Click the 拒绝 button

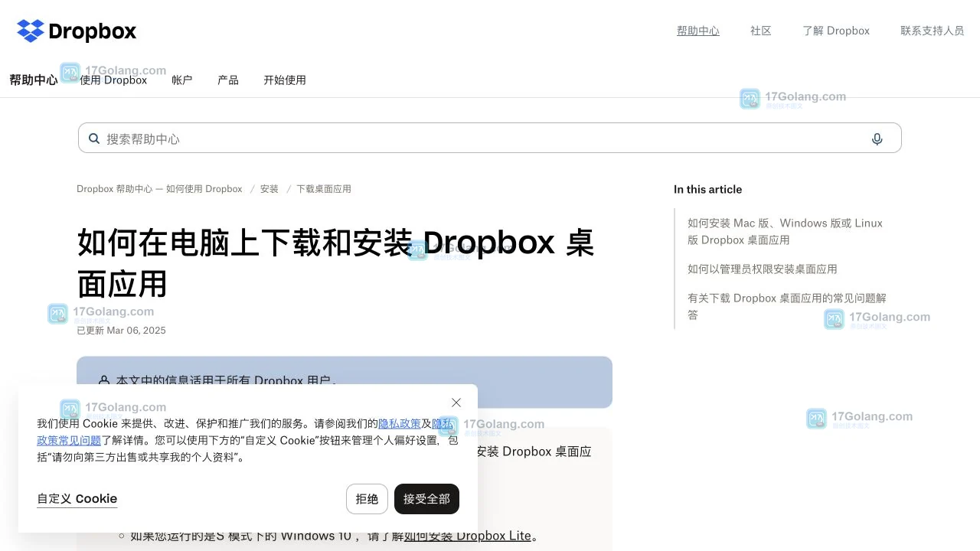[367, 499]
